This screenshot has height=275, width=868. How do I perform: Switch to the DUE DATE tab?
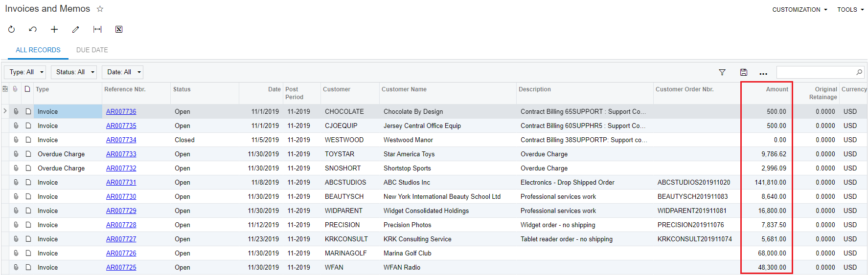pyautogui.click(x=92, y=50)
